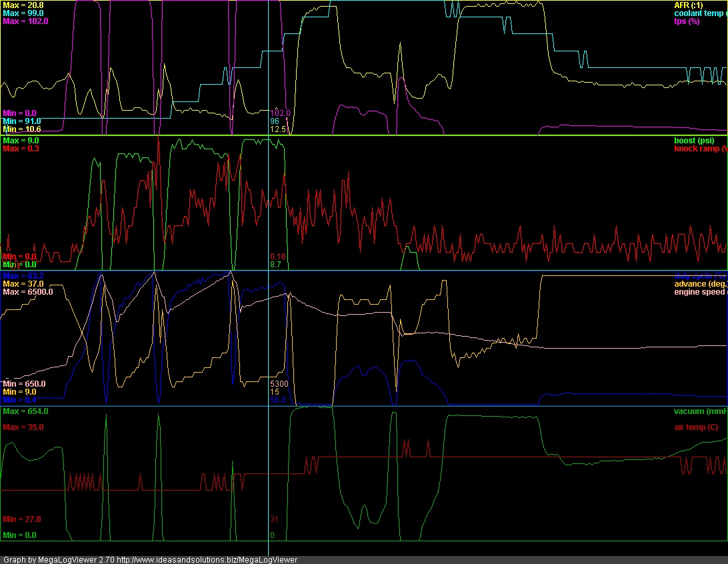Viewport: 728px width, 564px height.
Task: Click the tps (%) legend label
Action: [687, 21]
